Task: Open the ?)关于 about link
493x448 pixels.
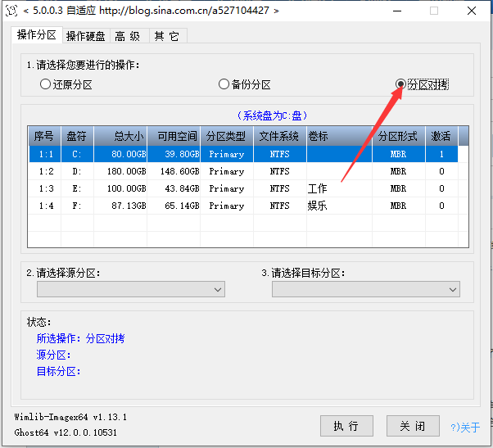Action: click(465, 427)
